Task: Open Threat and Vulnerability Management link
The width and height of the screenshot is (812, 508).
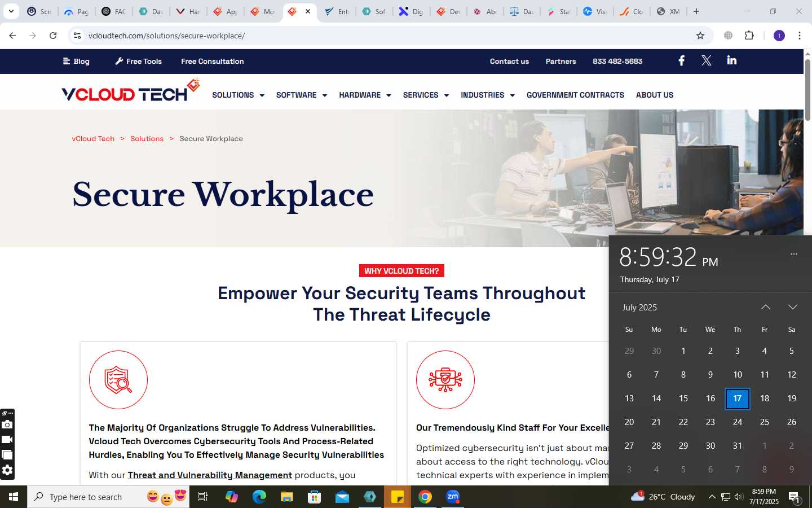Action: [210, 475]
